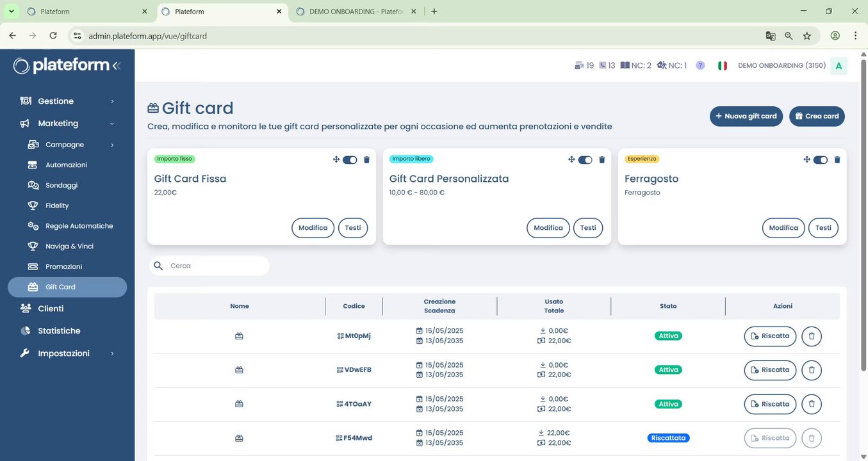Click the Nuova gift card button
Screen dimensions: 868x461
(746, 116)
